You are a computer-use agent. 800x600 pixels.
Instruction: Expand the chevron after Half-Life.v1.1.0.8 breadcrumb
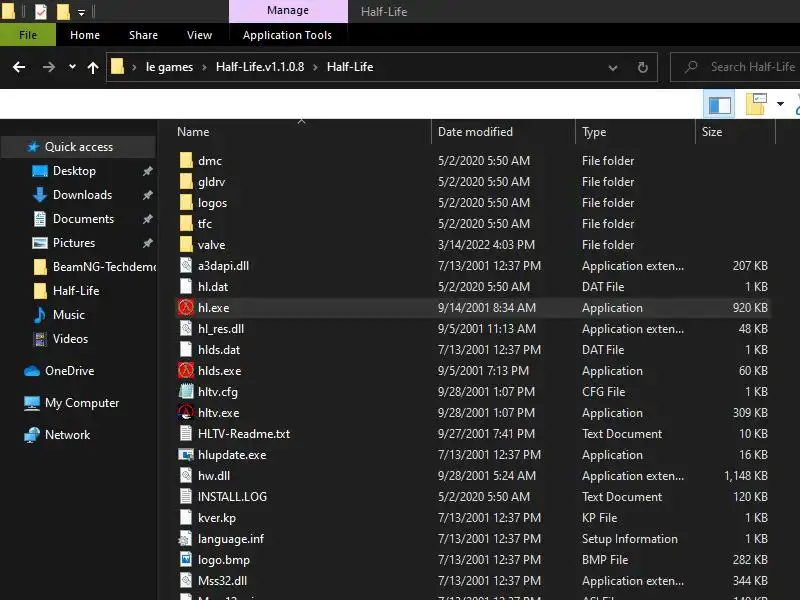(315, 67)
